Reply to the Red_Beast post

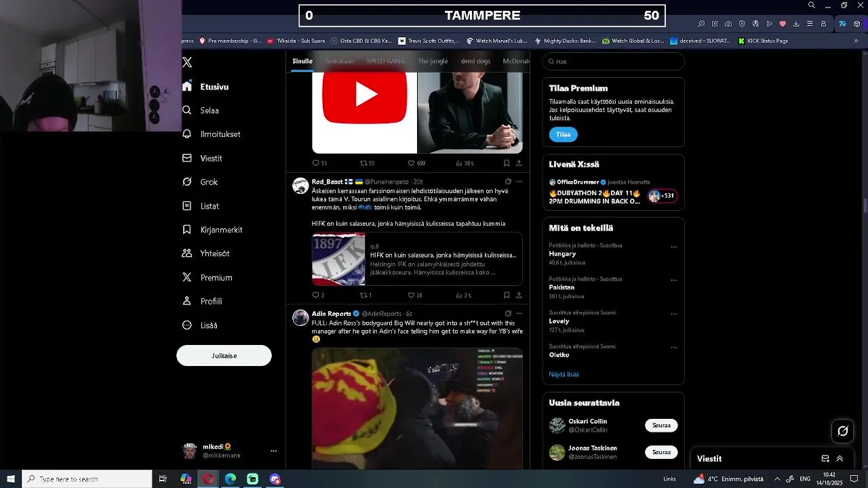317,295
